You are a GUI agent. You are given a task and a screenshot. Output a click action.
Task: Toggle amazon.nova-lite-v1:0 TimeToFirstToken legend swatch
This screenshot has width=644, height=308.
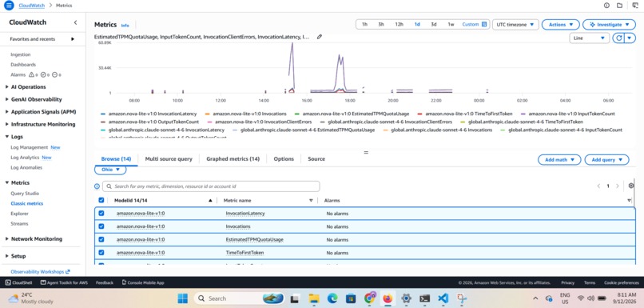[419, 114]
